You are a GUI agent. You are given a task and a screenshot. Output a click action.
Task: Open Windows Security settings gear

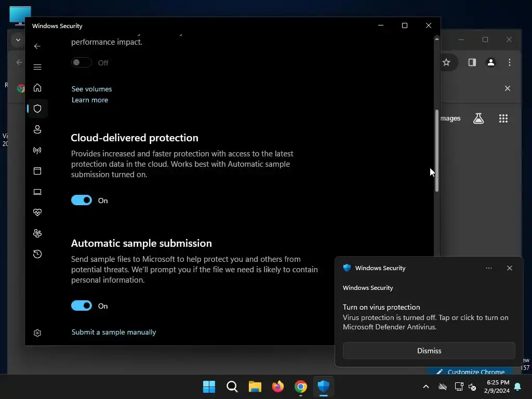[37, 333]
